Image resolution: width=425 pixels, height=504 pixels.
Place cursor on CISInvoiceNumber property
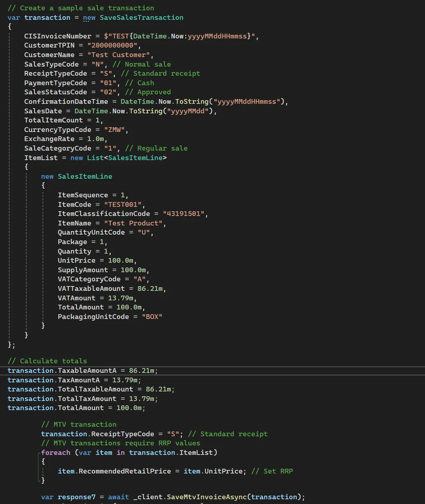tap(57, 36)
